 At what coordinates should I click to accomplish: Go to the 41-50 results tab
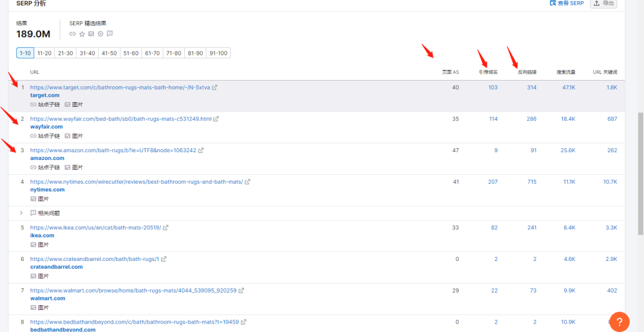[x=109, y=53]
